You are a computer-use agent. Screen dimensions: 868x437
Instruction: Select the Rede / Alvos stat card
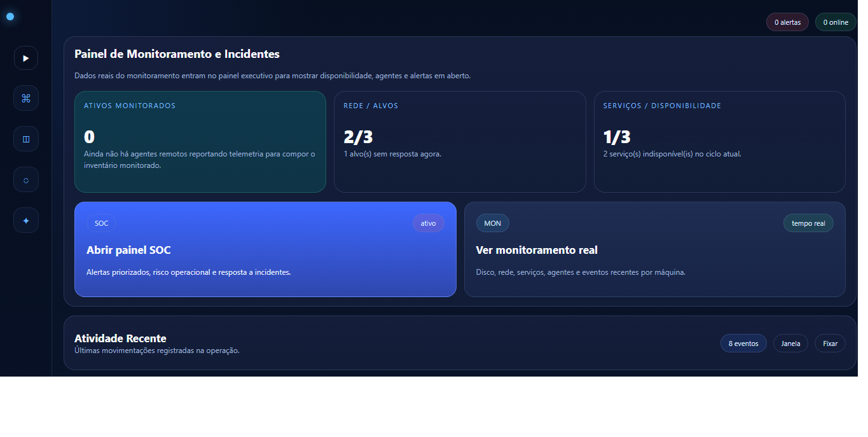click(459, 142)
